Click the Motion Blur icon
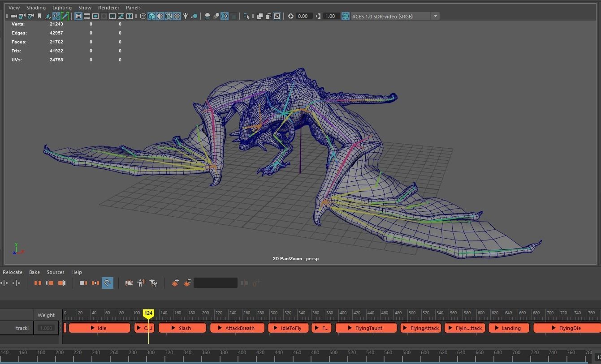 [x=216, y=16]
